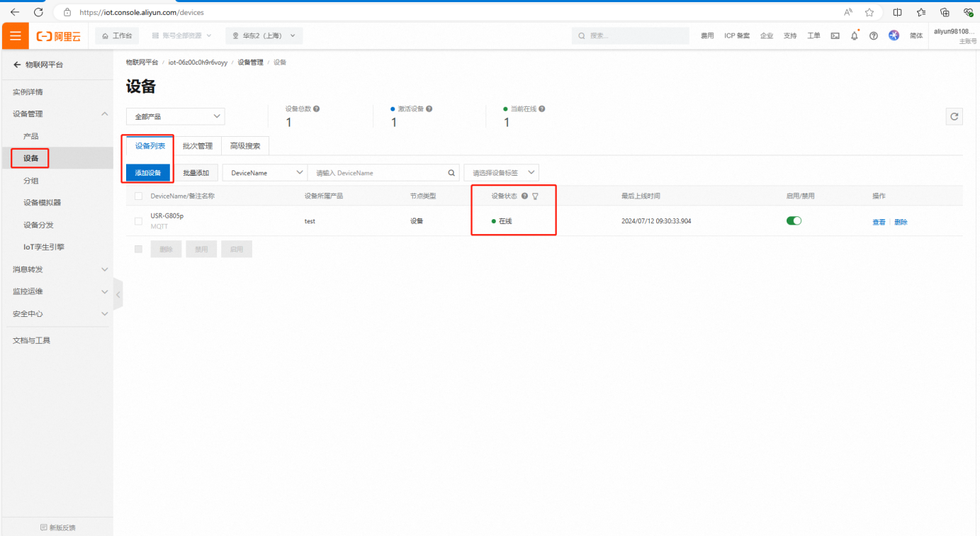Tick the select-all checkbox in table header
This screenshot has height=536, width=980.
(138, 196)
